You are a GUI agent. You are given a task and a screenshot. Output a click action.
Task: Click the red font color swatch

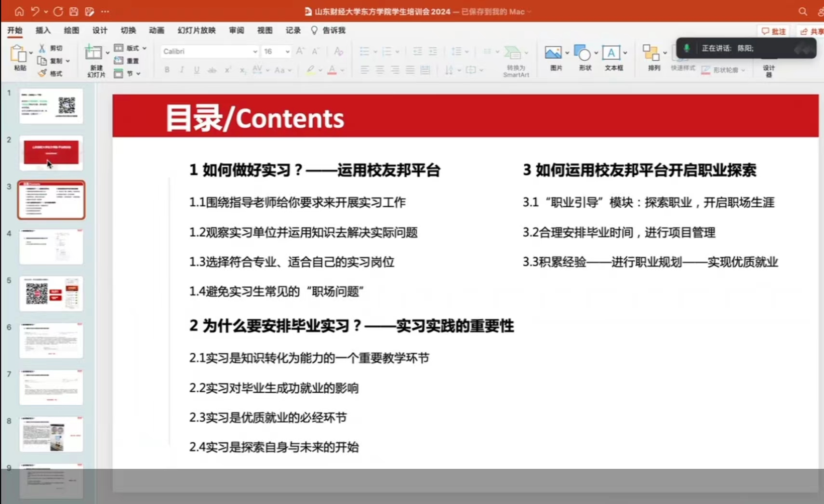(332, 70)
